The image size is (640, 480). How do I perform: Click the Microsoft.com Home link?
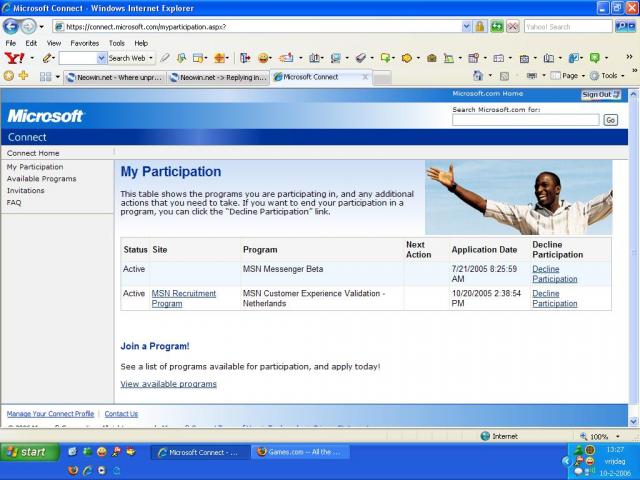coord(488,93)
